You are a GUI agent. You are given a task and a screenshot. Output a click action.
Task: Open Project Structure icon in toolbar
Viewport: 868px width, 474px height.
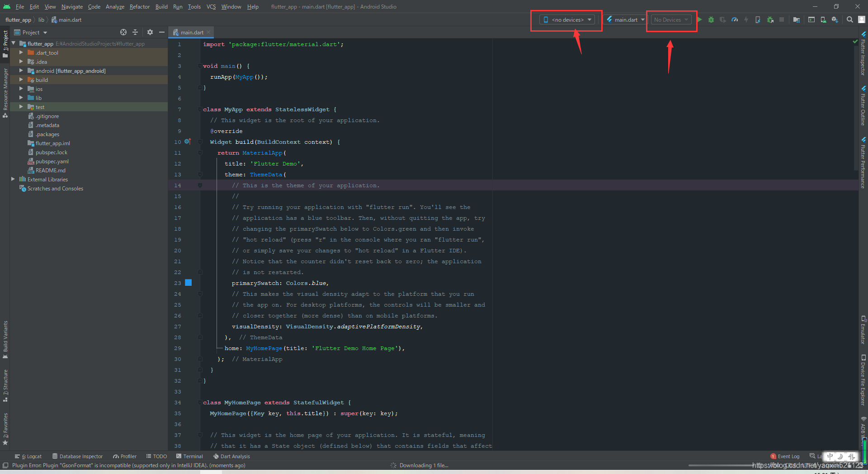[x=797, y=19]
